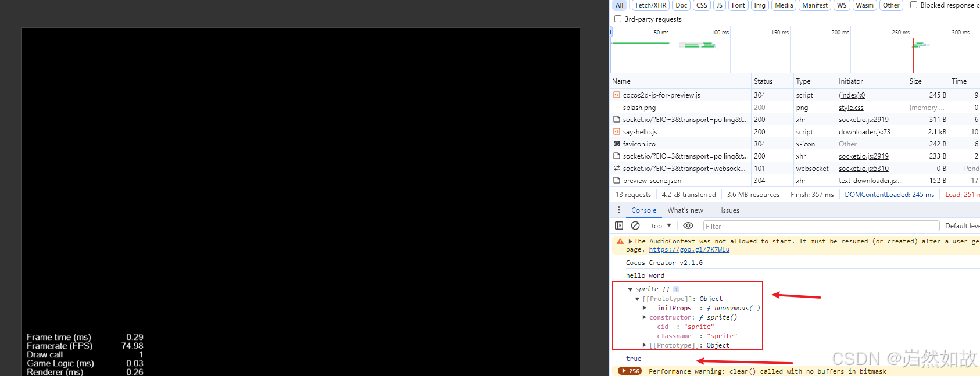Clear the console with the clear icon
This screenshot has width=980, height=376.
[635, 225]
